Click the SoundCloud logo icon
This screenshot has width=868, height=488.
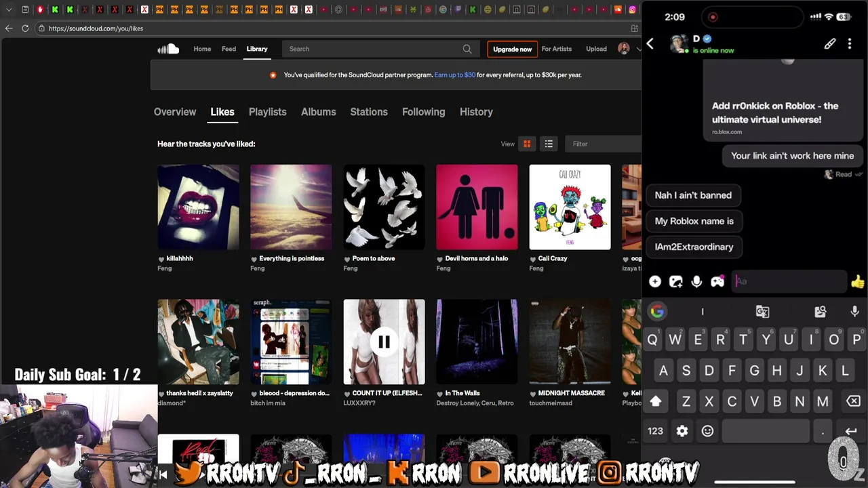point(168,49)
